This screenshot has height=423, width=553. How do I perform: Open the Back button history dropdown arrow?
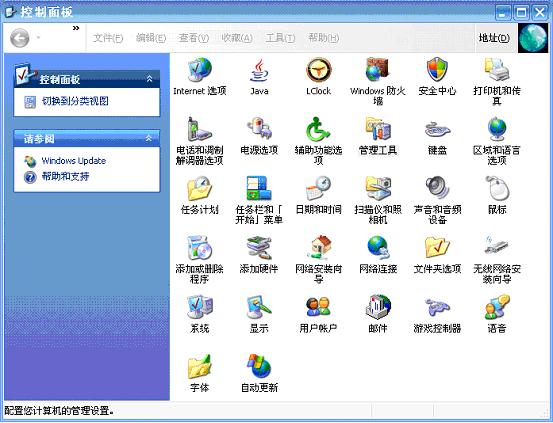click(x=38, y=37)
